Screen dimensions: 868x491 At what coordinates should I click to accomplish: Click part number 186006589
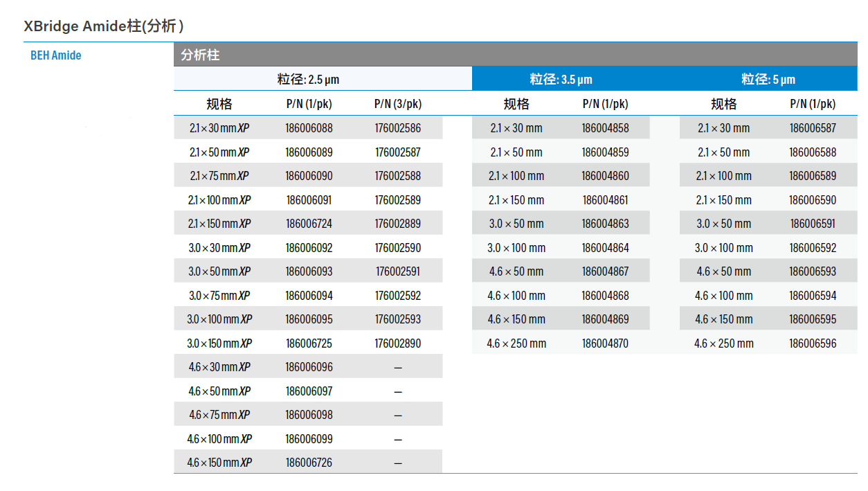point(813,176)
